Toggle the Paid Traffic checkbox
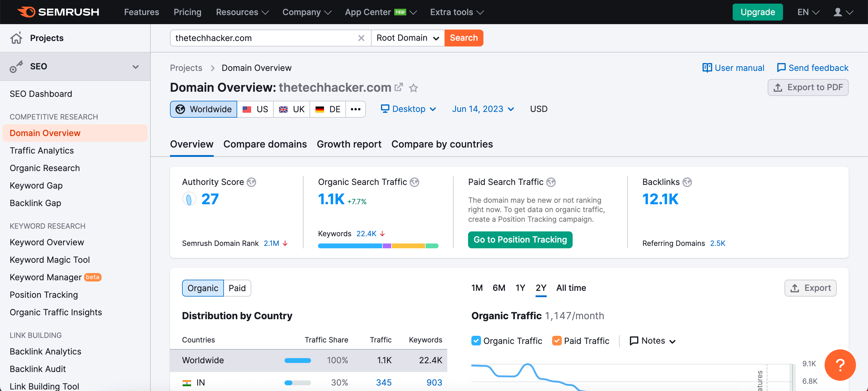Screen dimensions: 868x391 coord(557,341)
